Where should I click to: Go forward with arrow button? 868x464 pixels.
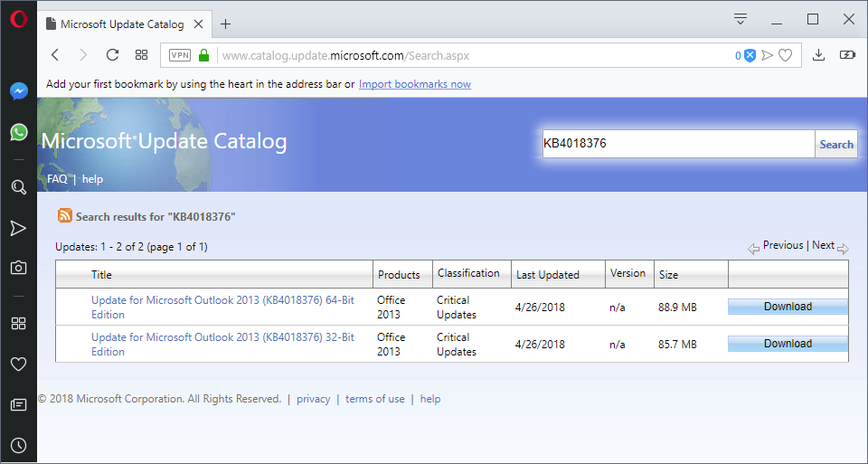point(83,55)
